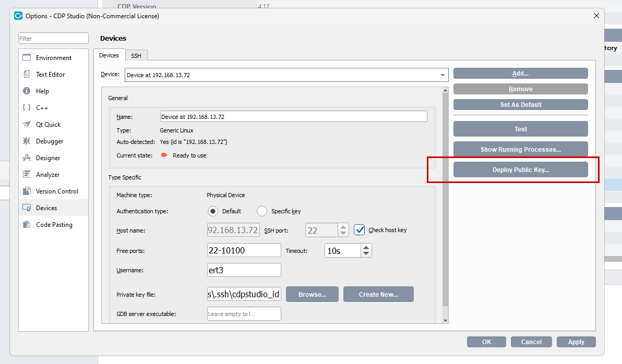The image size is (622, 364).
Task: Uncheck the Check host key checkbox
Action: (359, 229)
